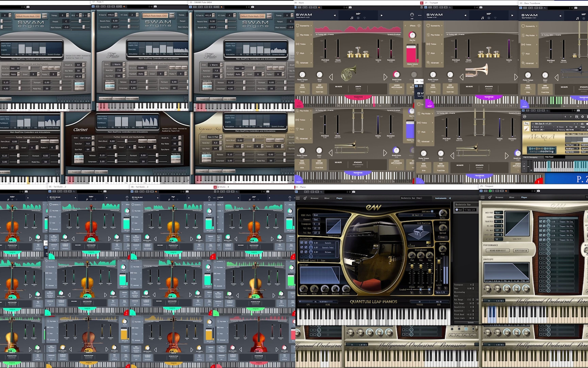Screen dimensions: 588x368
Task: Open Effects panel icon in Horn SWAM window
Action: tap(419, 26)
